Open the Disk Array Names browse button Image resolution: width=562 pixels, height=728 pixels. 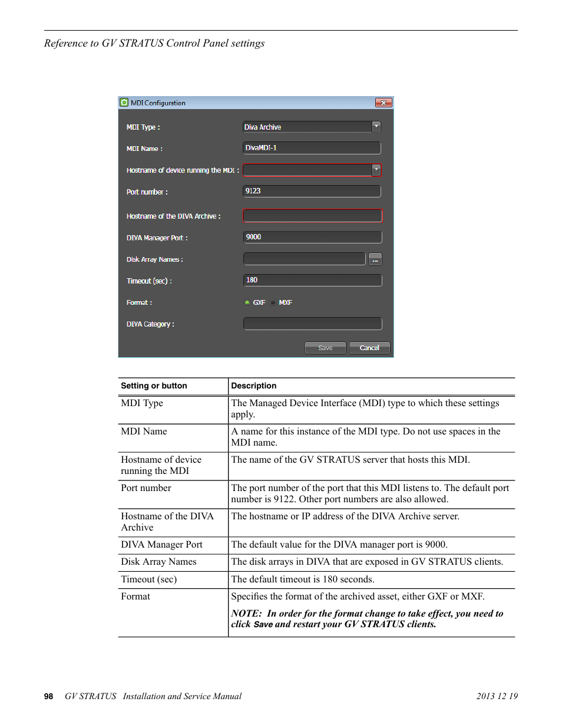point(375,259)
